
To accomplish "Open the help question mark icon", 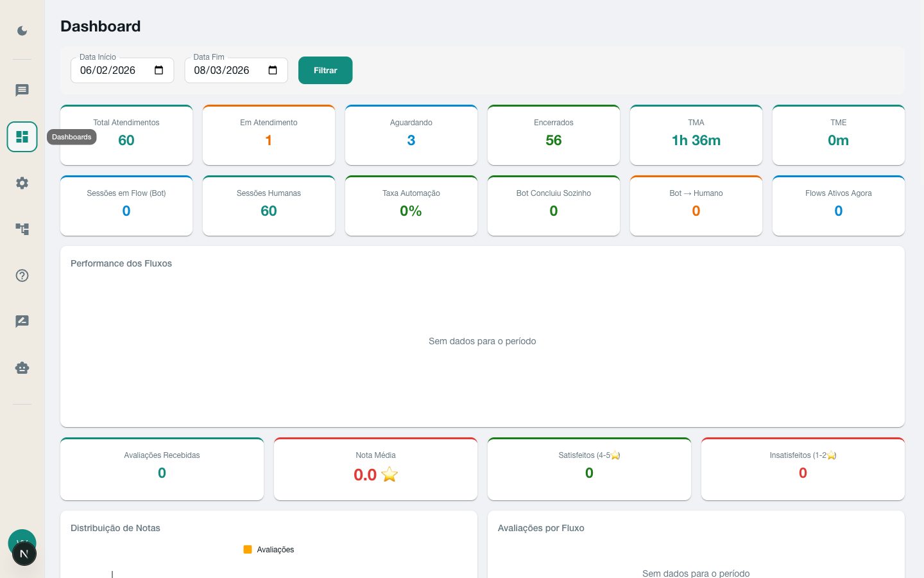I will pos(22,276).
